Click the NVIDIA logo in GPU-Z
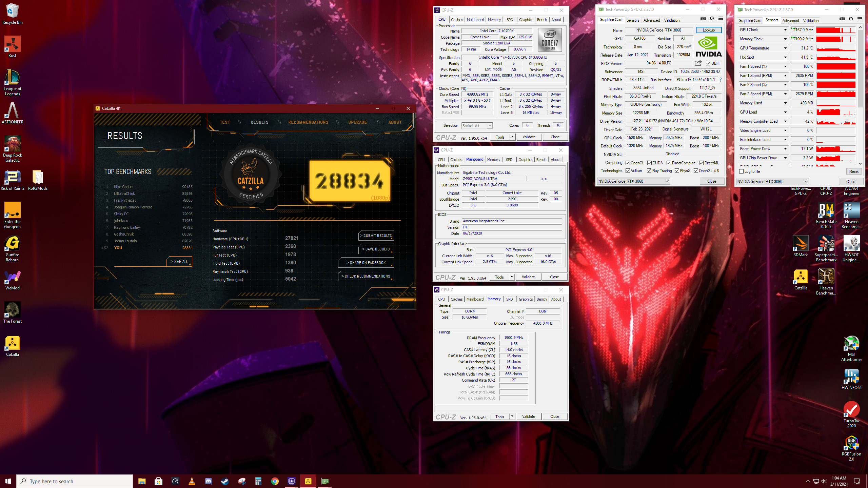The image size is (868, 488). pos(709,47)
